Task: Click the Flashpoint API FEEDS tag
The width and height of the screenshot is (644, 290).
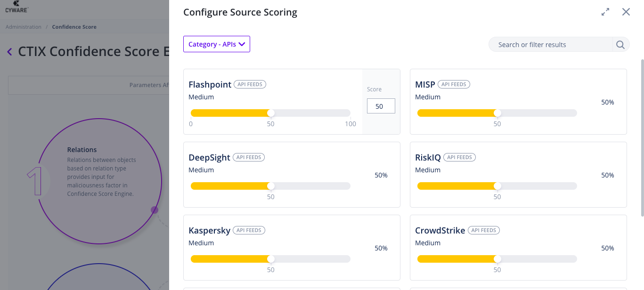Action: click(250, 84)
